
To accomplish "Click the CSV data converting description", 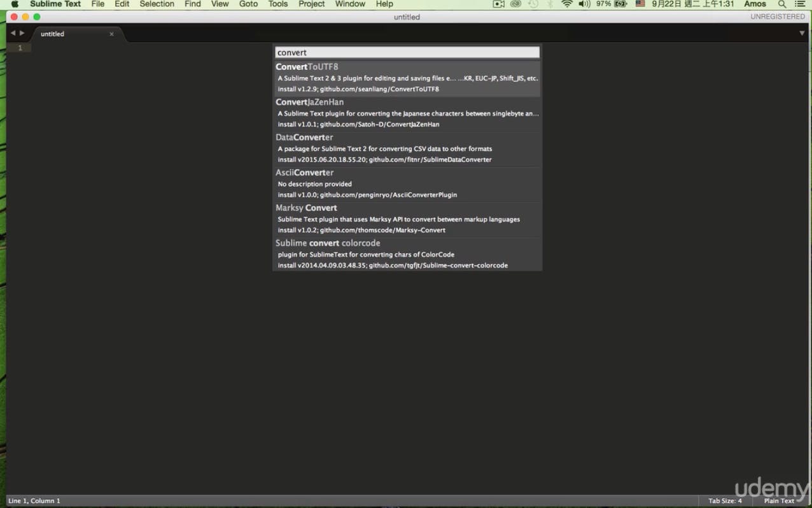I will pyautogui.click(x=384, y=149).
